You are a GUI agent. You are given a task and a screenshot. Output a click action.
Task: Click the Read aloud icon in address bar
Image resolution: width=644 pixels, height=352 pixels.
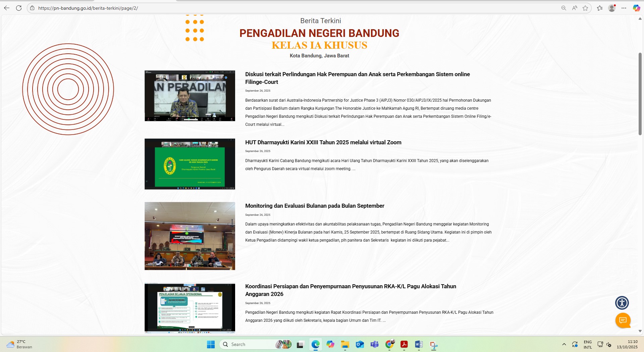click(575, 8)
